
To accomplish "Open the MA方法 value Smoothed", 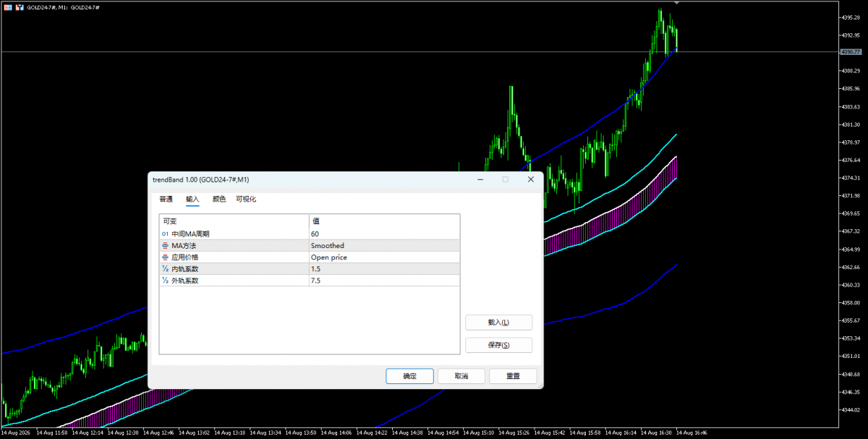I will pos(384,246).
